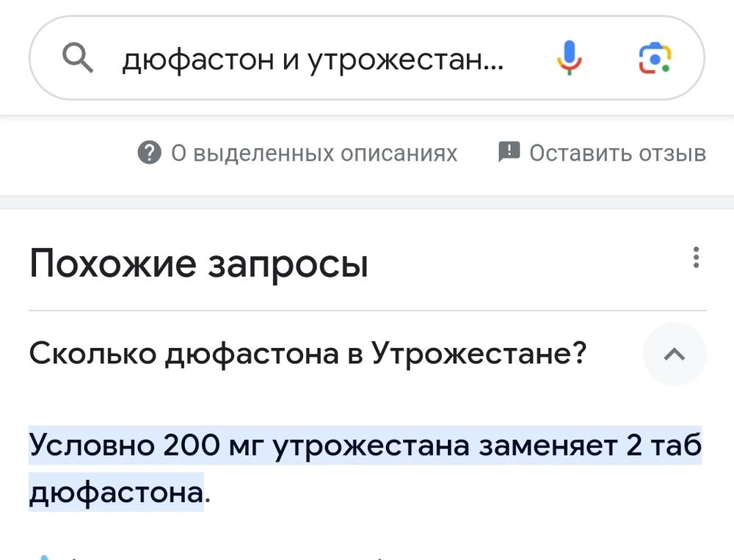
Task: Collapse the expanded related-questions answer
Action: click(x=674, y=354)
